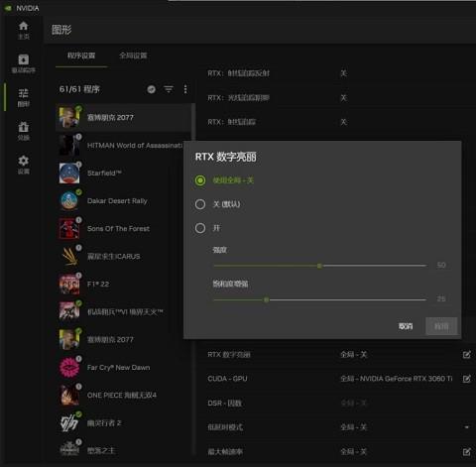Click the program list scrollbar
The image size is (476, 467).
193,122
